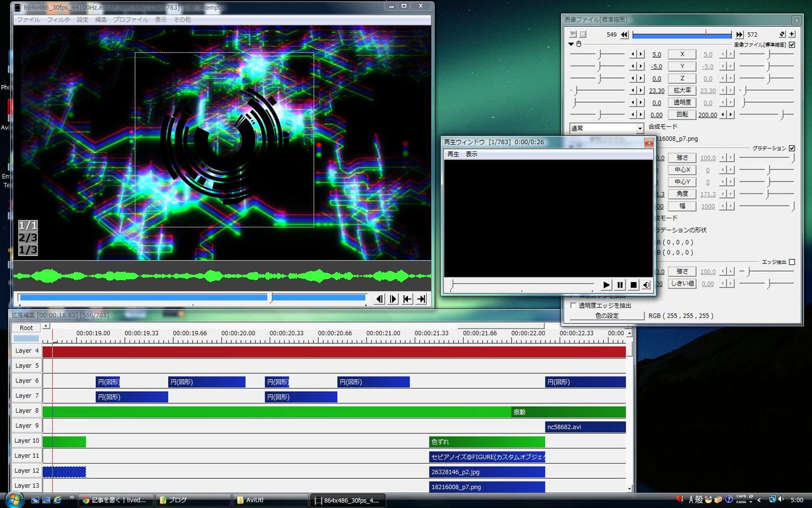Click the Windows Start orb

[14, 499]
